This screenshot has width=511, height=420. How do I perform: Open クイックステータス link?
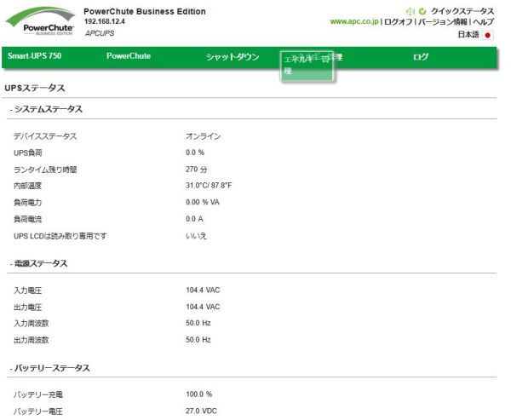coord(462,11)
